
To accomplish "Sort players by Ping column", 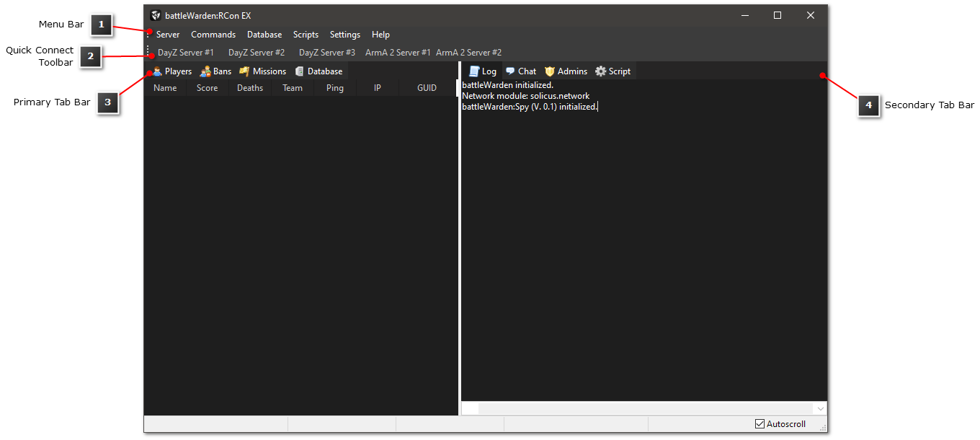I will coord(335,88).
